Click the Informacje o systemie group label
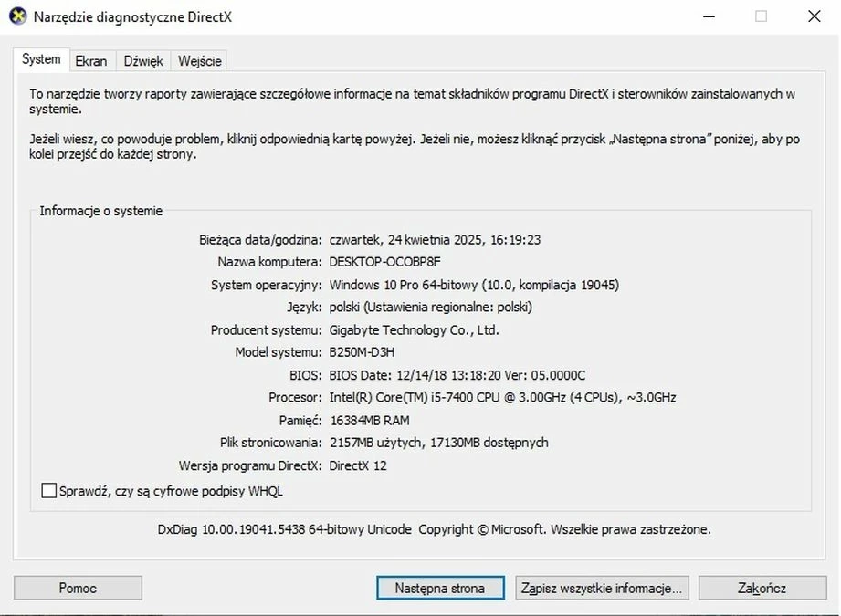The image size is (841, 616). [100, 211]
